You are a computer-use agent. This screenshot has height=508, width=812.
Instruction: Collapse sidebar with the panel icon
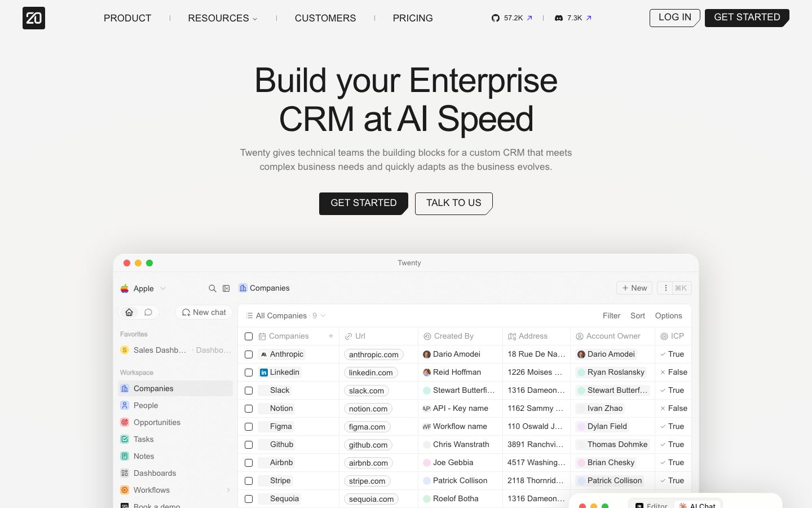click(226, 288)
